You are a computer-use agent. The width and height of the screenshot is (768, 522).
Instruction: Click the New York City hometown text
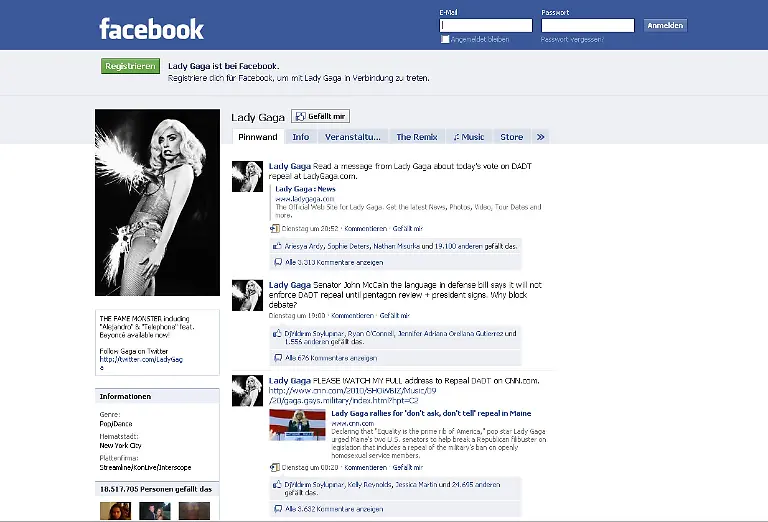point(120,446)
